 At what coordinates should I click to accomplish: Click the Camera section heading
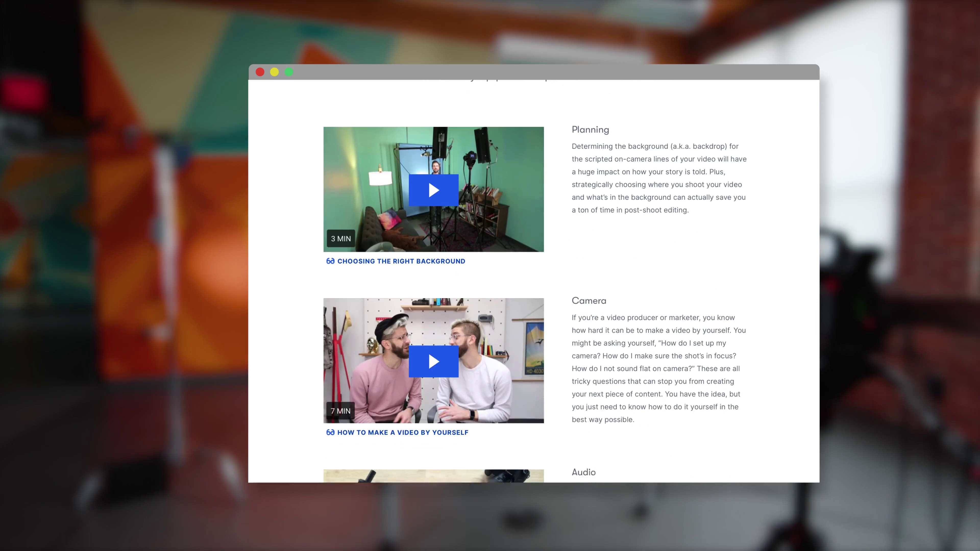pyautogui.click(x=589, y=300)
